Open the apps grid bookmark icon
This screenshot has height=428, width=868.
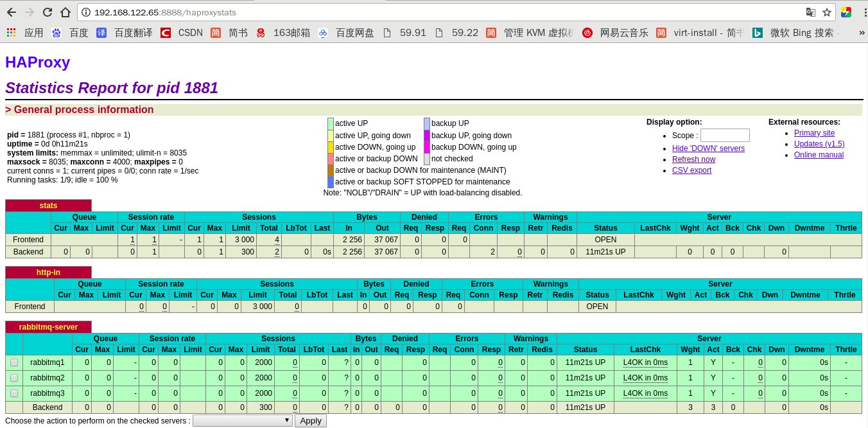tap(11, 32)
